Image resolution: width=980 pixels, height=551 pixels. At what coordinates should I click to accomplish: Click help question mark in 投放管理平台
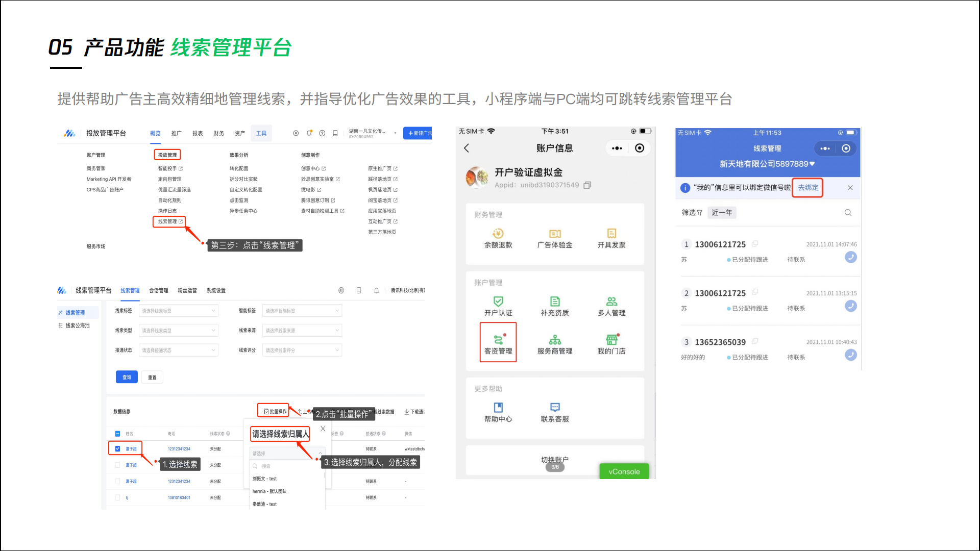(x=322, y=133)
